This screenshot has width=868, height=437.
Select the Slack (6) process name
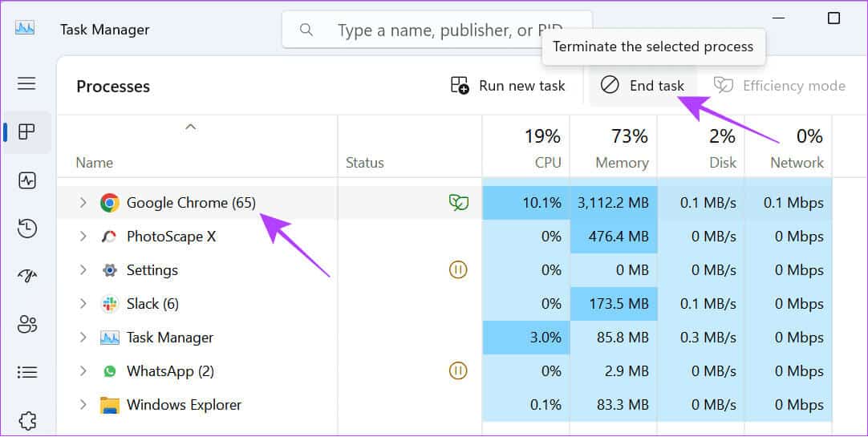point(152,304)
